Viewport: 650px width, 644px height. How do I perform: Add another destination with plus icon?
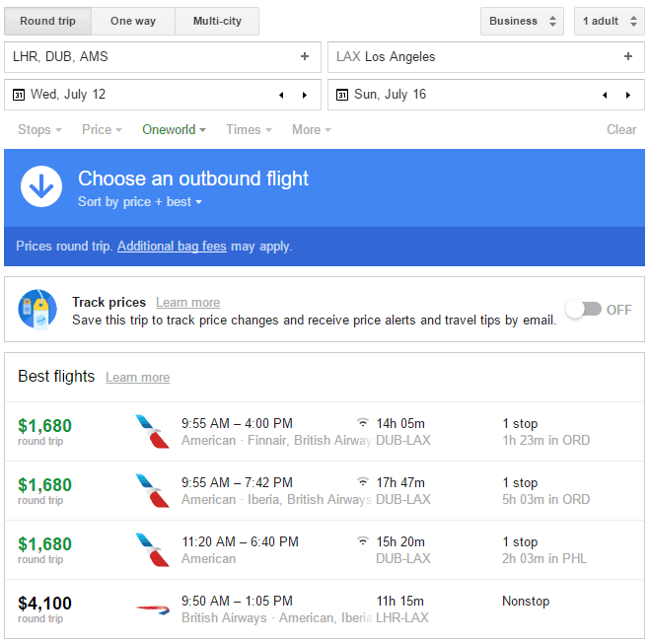point(628,56)
